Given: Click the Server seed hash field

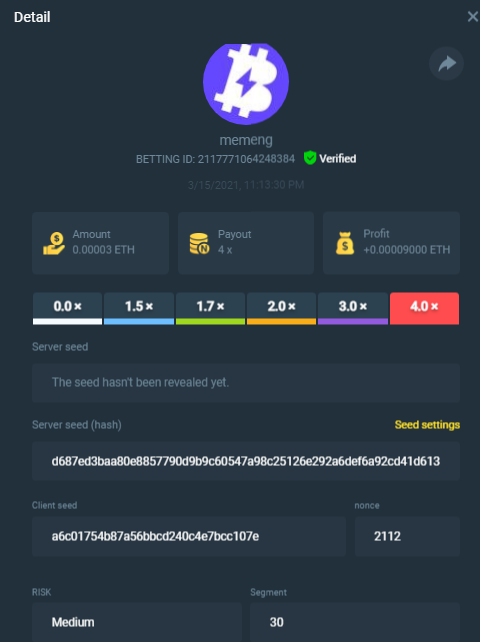Looking at the screenshot, I should tap(246, 461).
